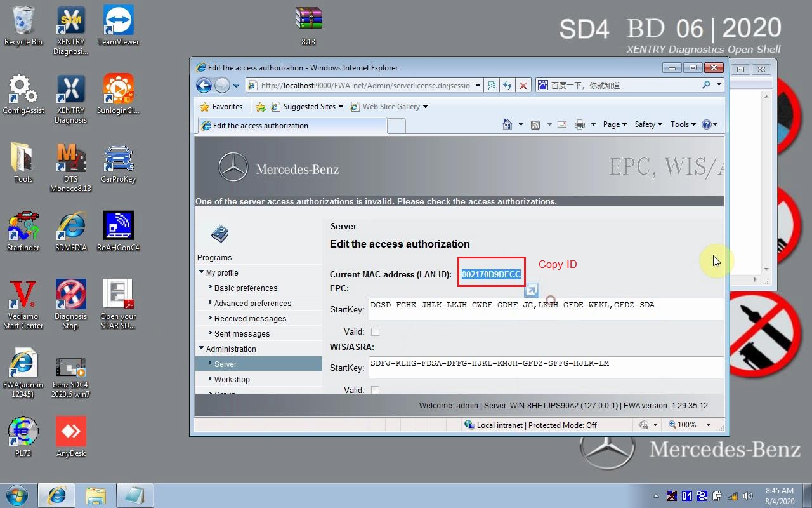The width and height of the screenshot is (812, 508).
Task: Open Received messages in sidebar
Action: coord(250,318)
